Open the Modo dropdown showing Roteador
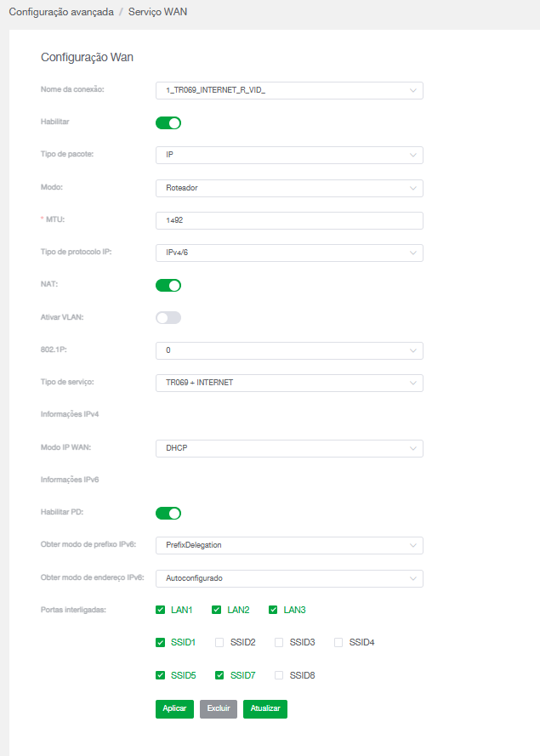Viewport: 540px width, 756px height. (289, 188)
